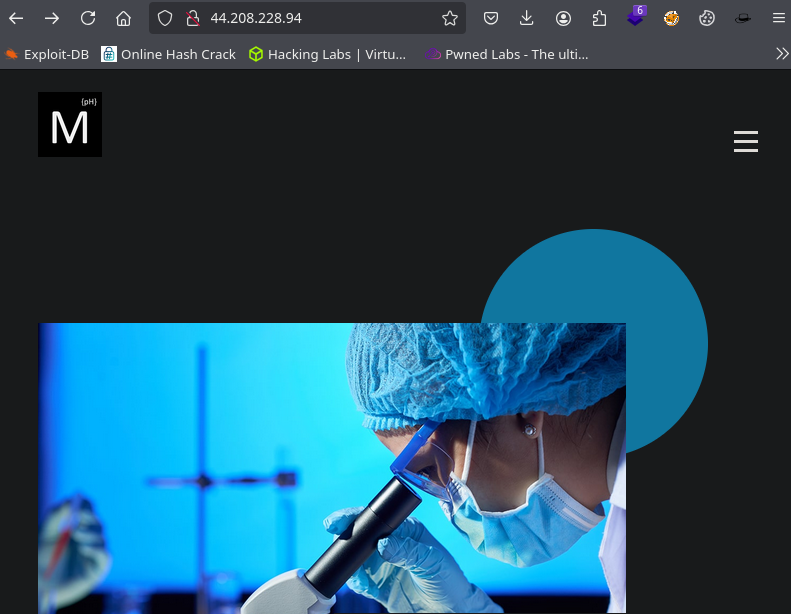The width and height of the screenshot is (791, 614).
Task: Open the Online Hash Crack bookmark
Action: (168, 54)
